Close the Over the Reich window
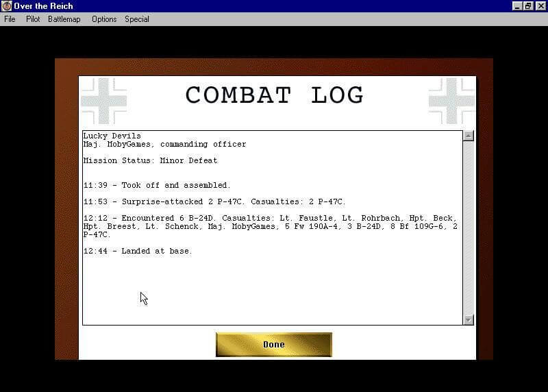 541,6
